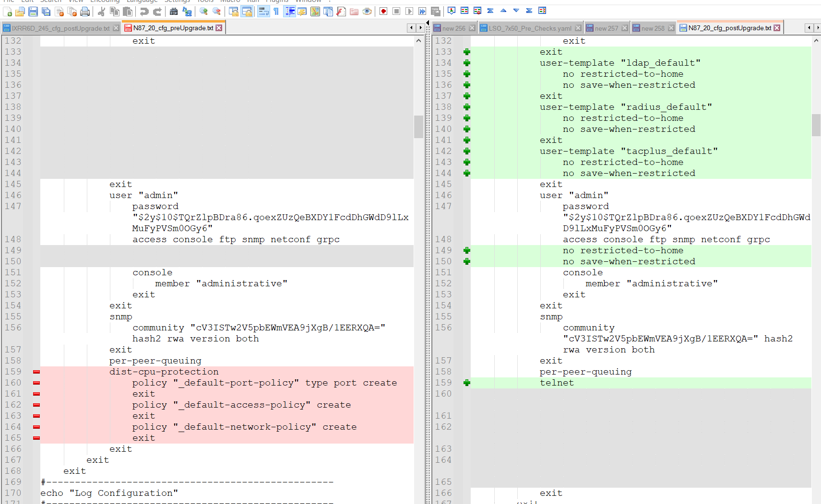Screen dimensions: 821x504
Task: Toggle word wrap in toolbar
Action: (x=263, y=12)
